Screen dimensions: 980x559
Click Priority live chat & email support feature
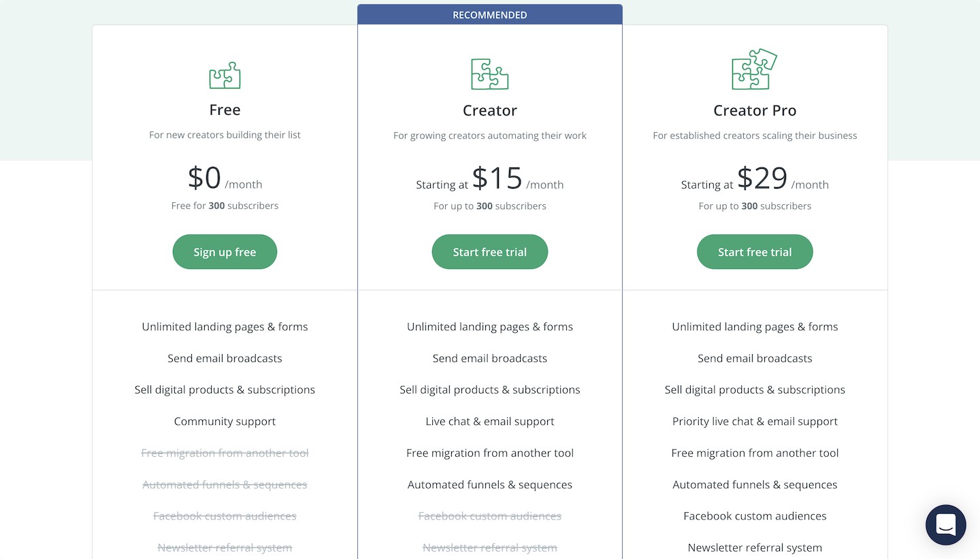click(x=755, y=421)
